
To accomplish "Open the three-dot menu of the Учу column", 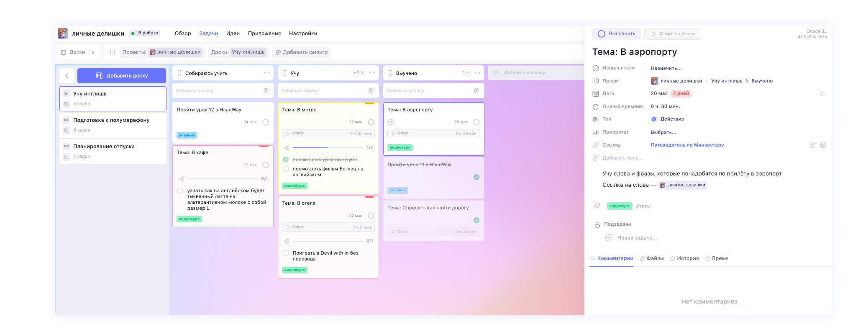I will coord(372,73).
